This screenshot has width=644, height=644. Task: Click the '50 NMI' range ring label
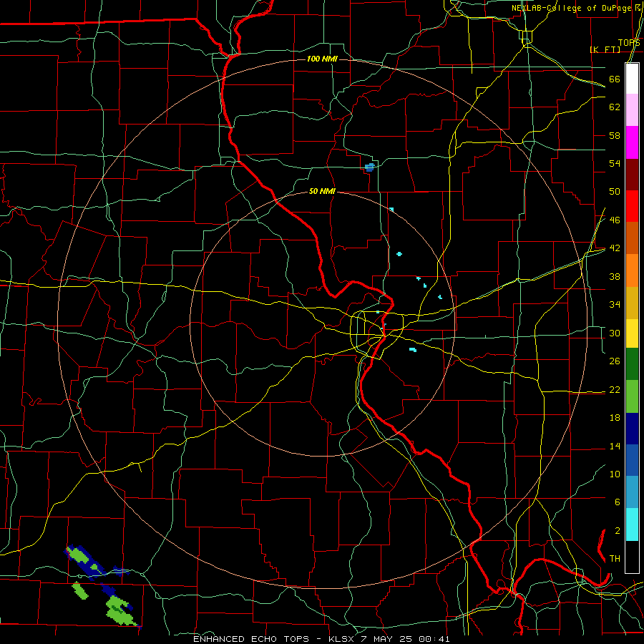click(x=322, y=191)
